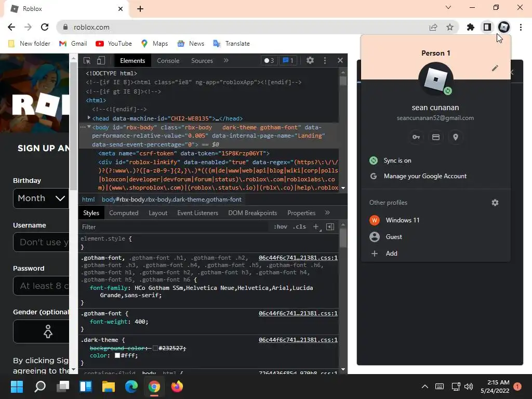This screenshot has height=399, width=532.
Task: Share this page icon
Action: point(433,27)
